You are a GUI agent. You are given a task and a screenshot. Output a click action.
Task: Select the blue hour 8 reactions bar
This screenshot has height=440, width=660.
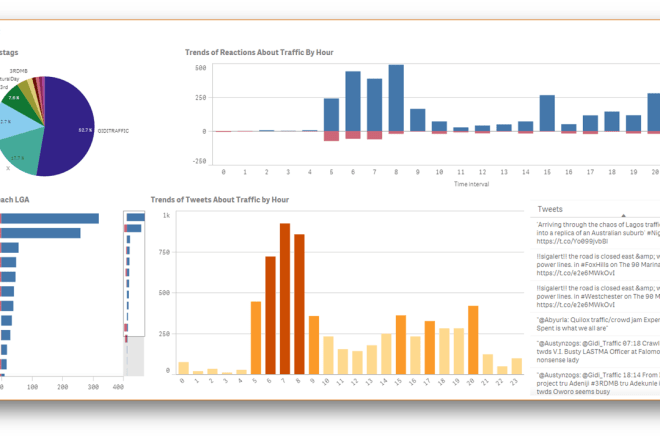[x=396, y=98]
